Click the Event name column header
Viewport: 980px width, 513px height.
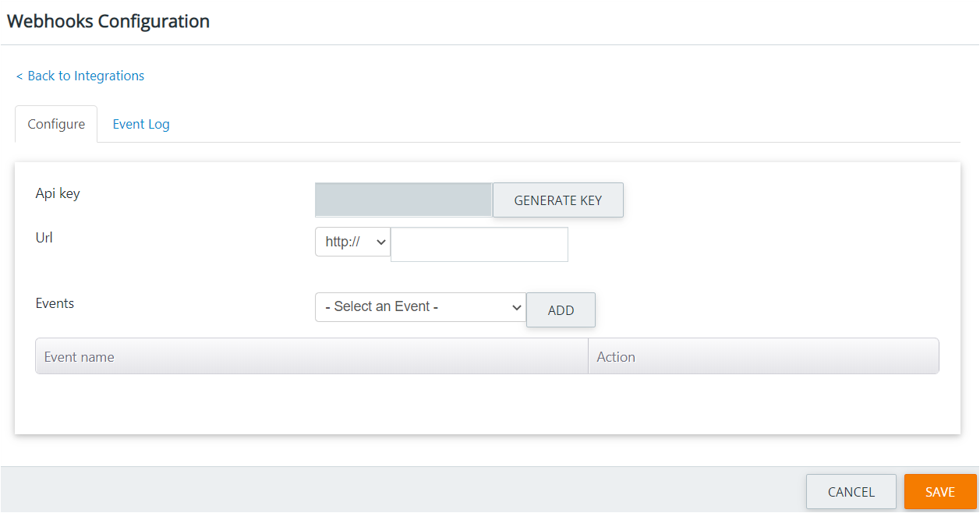click(x=312, y=356)
